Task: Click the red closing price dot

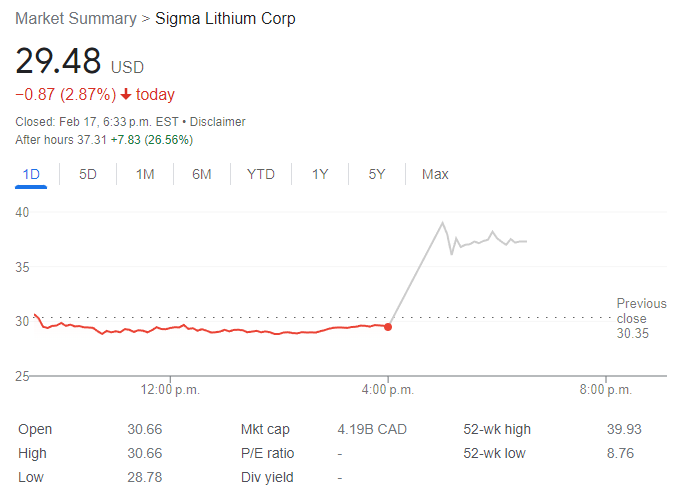Action: tap(388, 326)
